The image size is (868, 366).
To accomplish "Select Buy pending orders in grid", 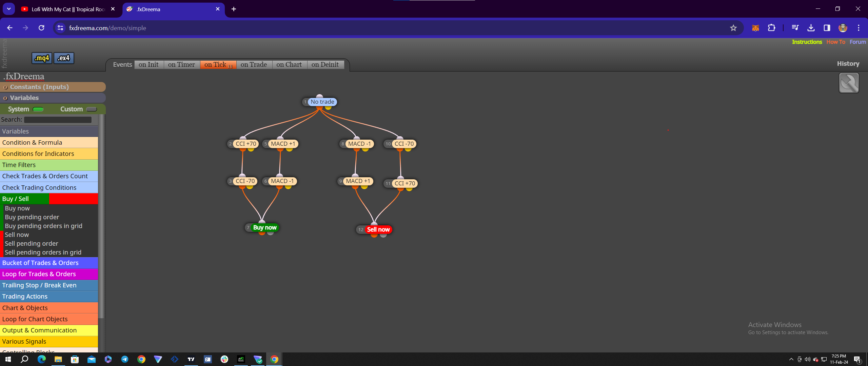I will (43, 226).
